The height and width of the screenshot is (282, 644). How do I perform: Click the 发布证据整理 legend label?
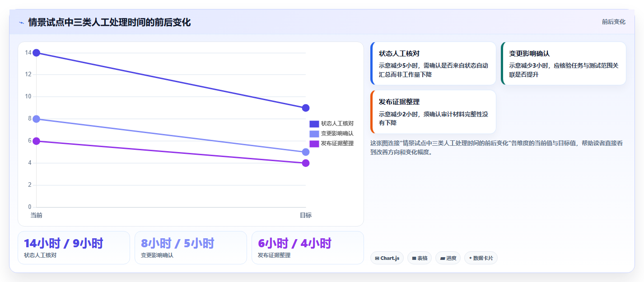tap(337, 143)
